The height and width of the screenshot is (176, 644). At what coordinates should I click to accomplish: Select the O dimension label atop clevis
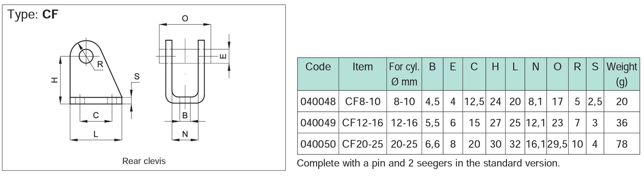pos(185,18)
